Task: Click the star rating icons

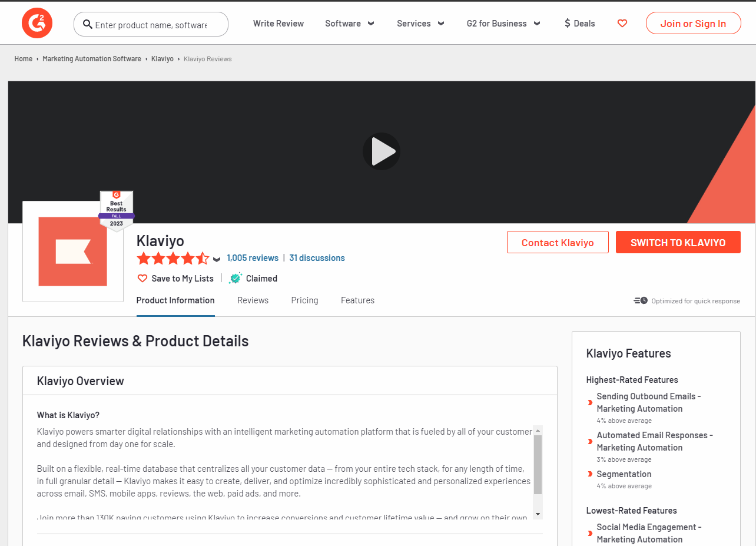Action: pyautogui.click(x=173, y=258)
